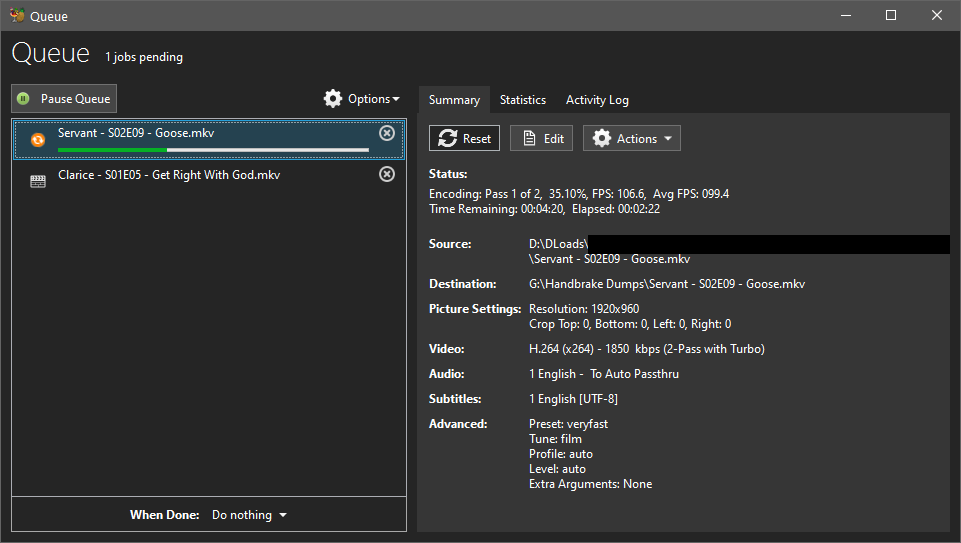Remove the Clarice - S01E05 job from queue
The height and width of the screenshot is (543, 961).
pos(387,174)
